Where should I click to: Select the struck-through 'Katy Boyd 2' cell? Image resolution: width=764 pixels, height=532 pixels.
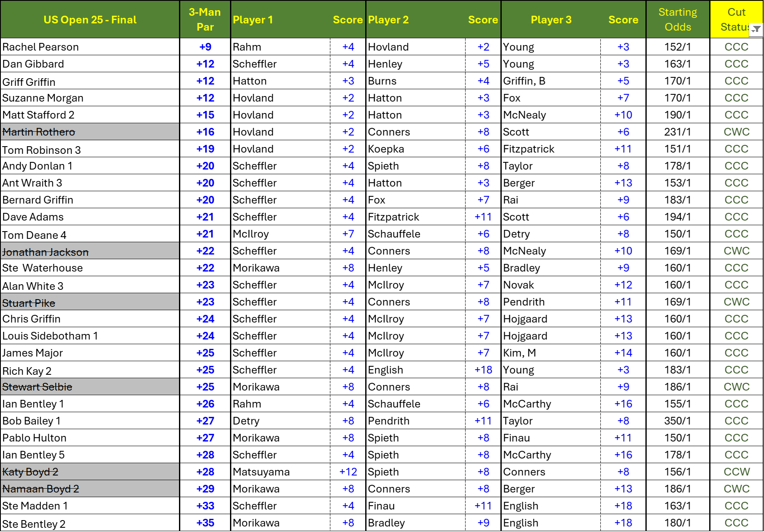click(90, 472)
